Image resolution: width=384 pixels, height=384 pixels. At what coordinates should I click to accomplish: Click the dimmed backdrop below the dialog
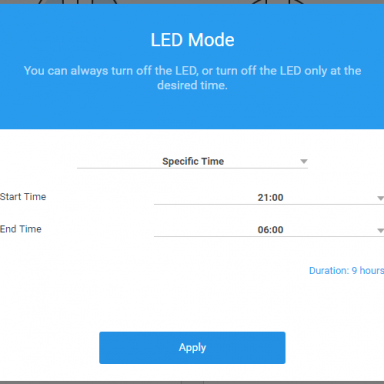coord(192,382)
